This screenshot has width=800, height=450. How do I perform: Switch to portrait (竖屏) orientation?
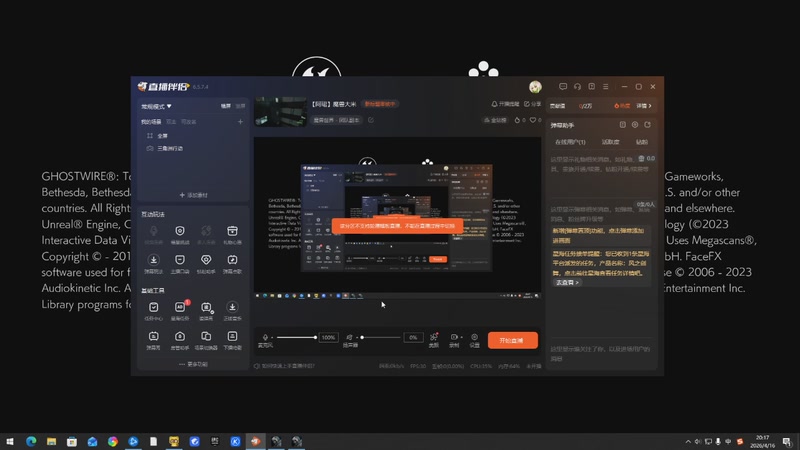(240, 106)
